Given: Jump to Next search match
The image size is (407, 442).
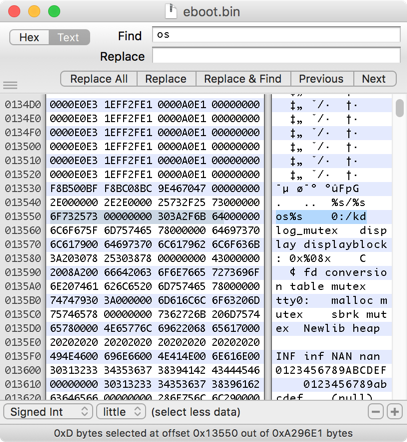Looking at the screenshot, I should pos(374,79).
